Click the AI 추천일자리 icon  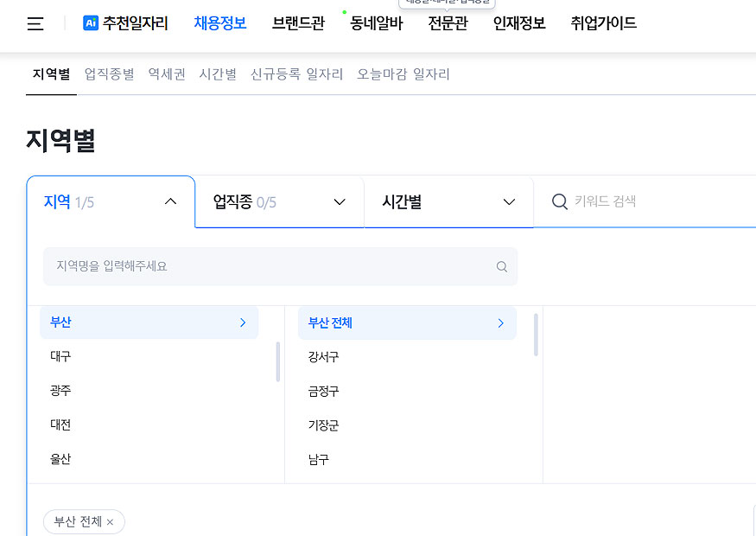(x=91, y=22)
